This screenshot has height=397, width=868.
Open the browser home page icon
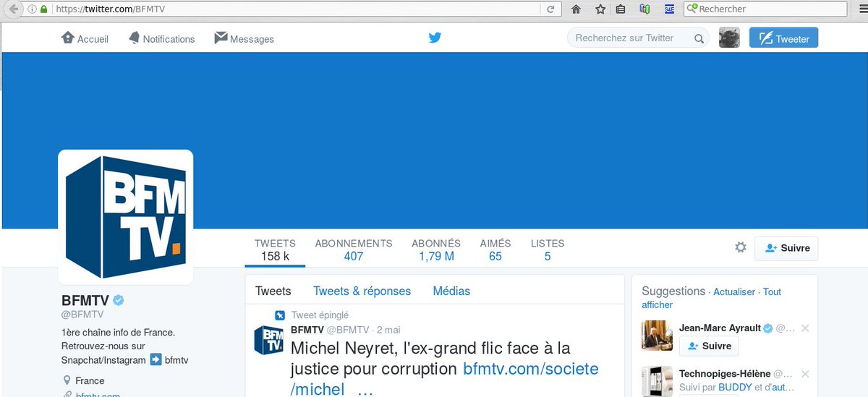(x=576, y=9)
